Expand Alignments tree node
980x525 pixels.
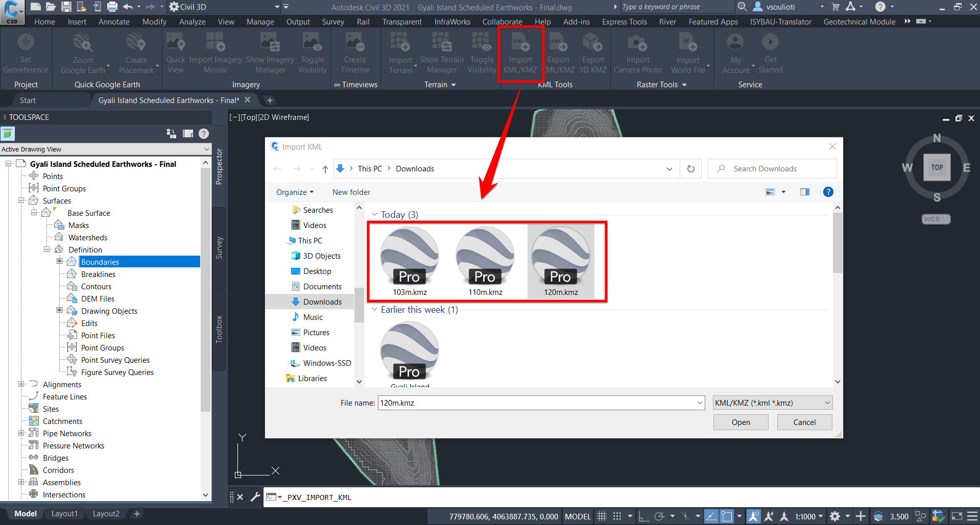click(21, 384)
